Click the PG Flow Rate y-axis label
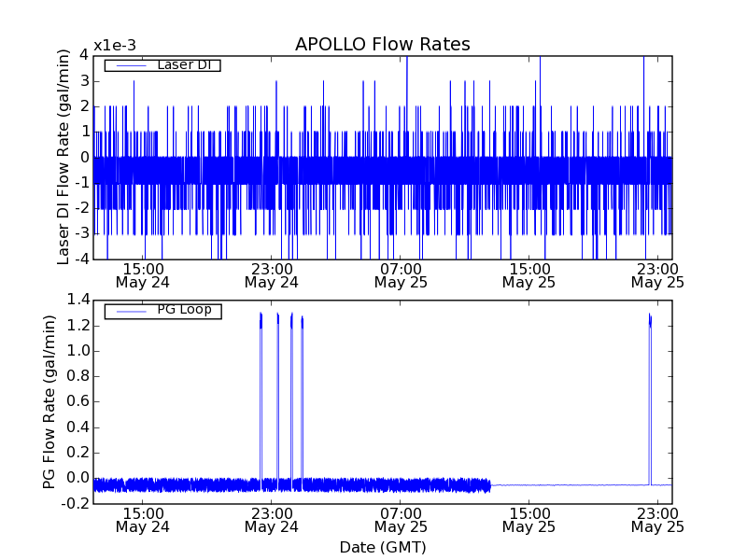Image resolution: width=747 pixels, height=560 pixels. pyautogui.click(x=49, y=401)
